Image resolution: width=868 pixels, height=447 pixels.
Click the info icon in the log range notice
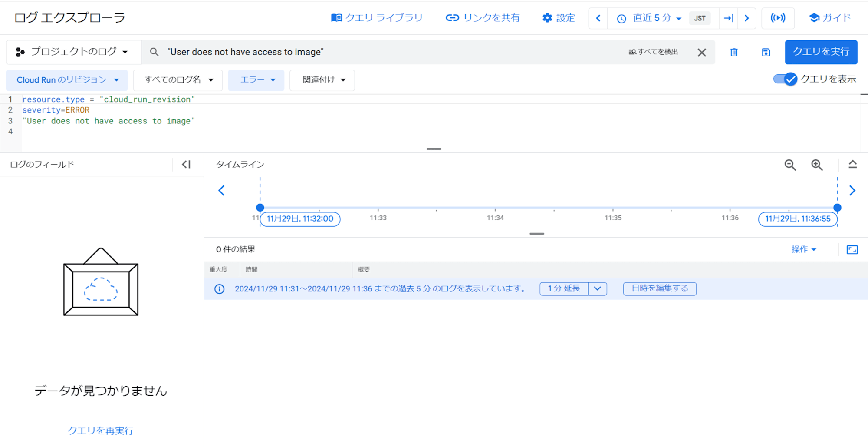tap(220, 289)
